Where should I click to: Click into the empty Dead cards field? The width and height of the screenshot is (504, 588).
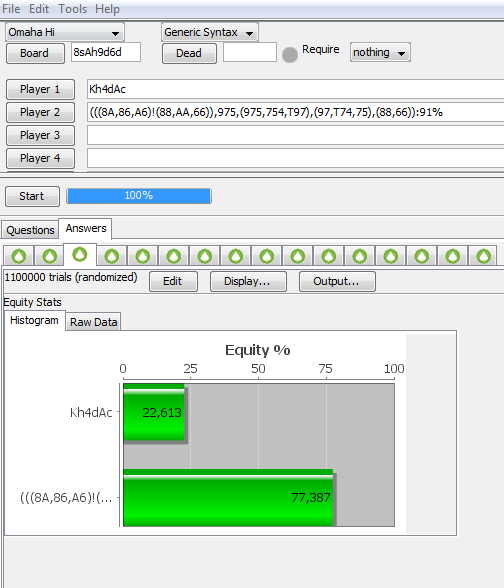click(x=250, y=52)
